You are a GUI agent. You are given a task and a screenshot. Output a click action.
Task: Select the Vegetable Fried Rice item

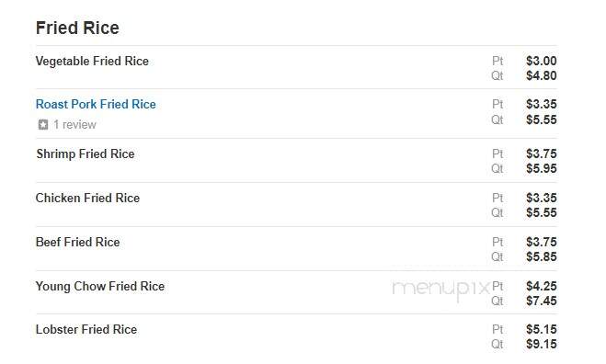coord(92,61)
